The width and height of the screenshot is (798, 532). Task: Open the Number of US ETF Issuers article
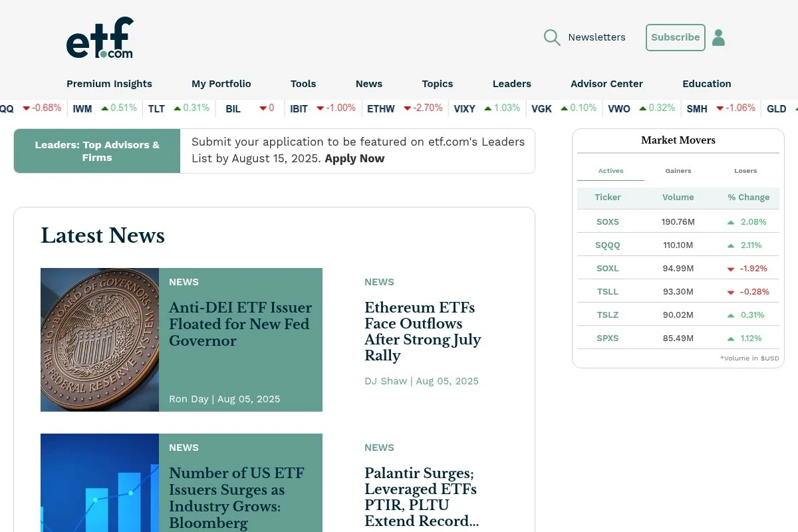pos(236,498)
